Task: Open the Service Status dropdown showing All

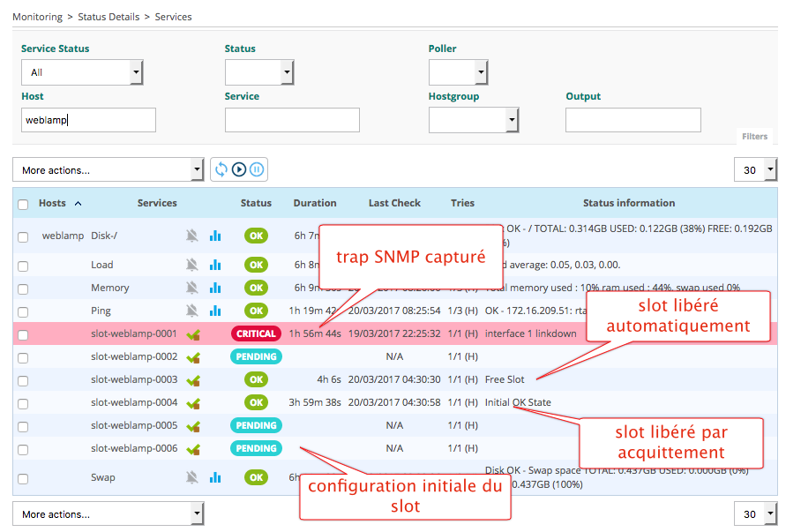Action: pos(82,72)
